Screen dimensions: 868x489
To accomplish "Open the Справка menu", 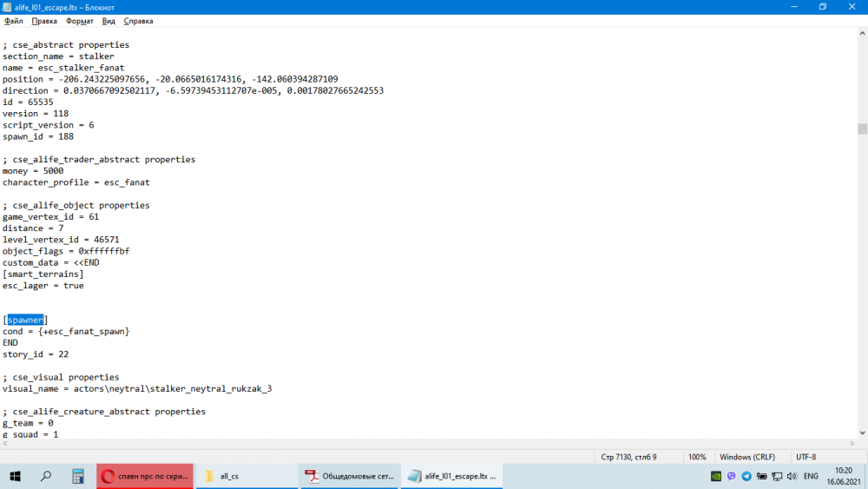I will pos(138,21).
